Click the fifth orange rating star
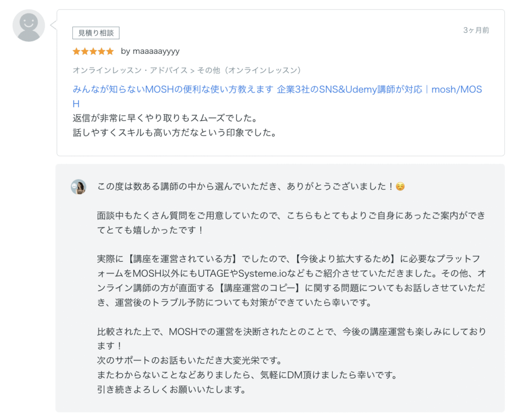Screen dimensions: 515x420 pos(110,51)
